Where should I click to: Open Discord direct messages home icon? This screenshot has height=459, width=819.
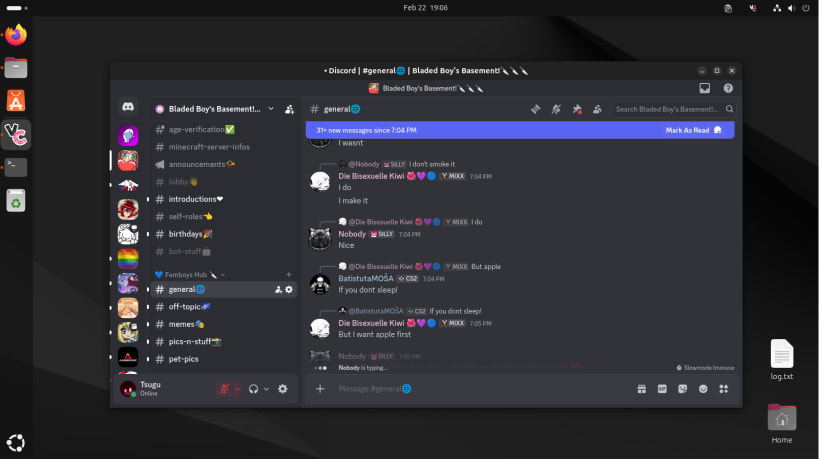click(x=128, y=107)
